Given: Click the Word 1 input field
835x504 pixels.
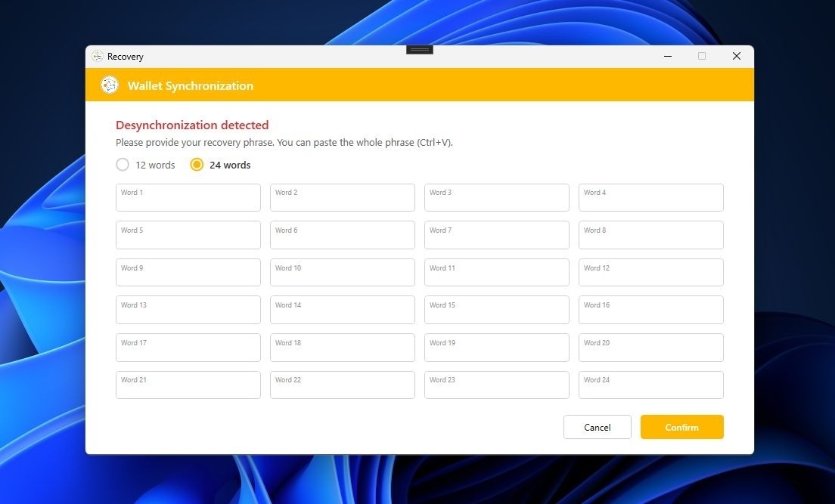Looking at the screenshot, I should coord(188,197).
